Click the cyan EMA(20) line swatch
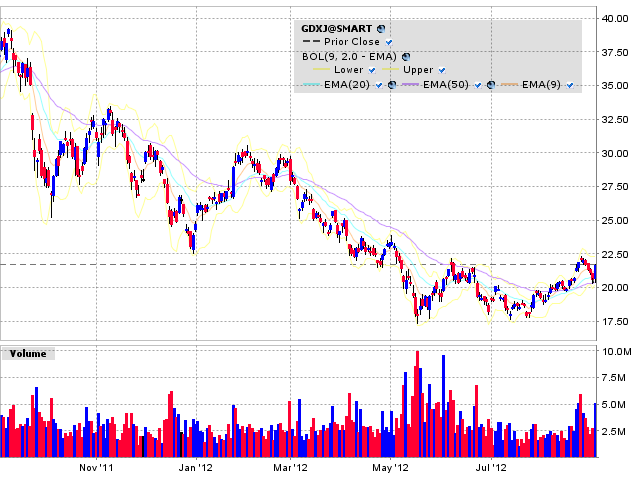 pyautogui.click(x=312, y=84)
